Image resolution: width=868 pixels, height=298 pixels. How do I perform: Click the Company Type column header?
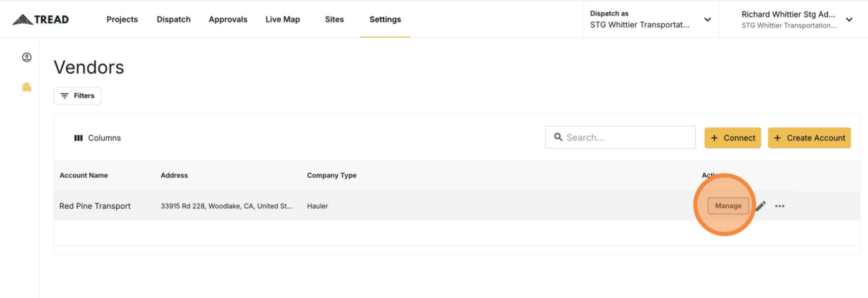[332, 175]
